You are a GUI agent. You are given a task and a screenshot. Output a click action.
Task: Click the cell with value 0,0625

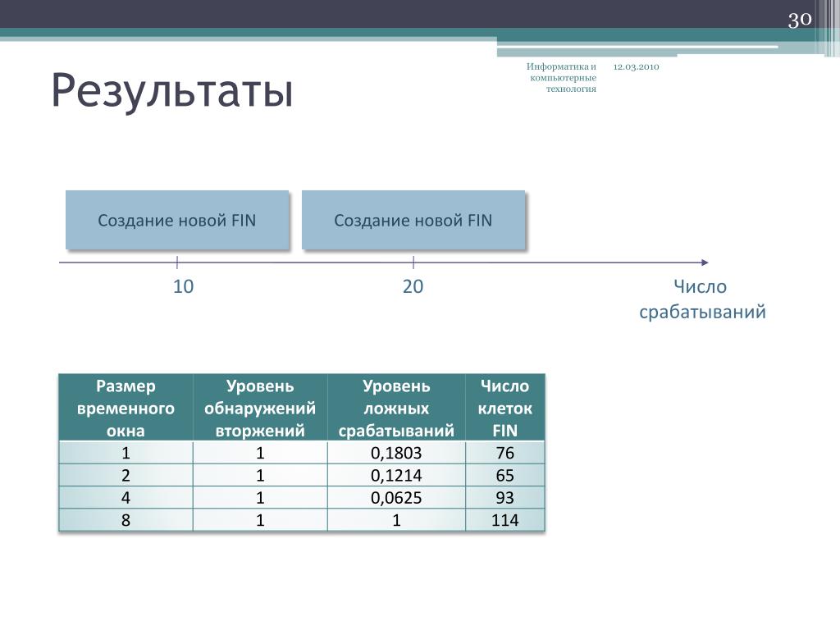(x=396, y=498)
